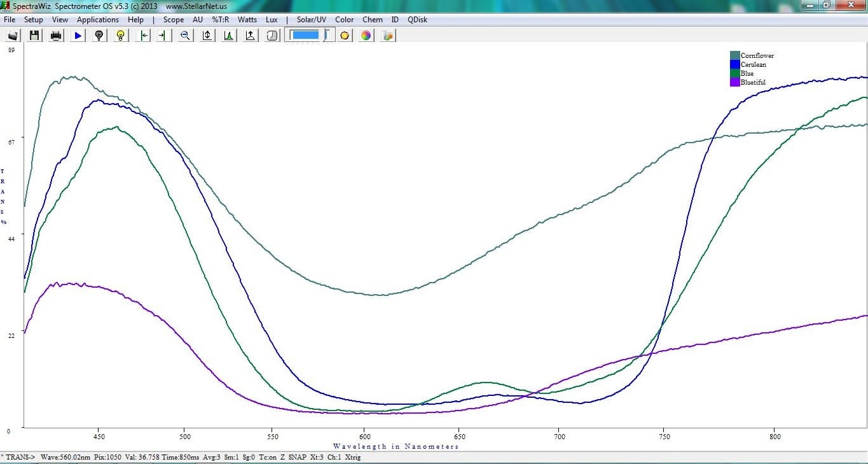The image size is (868, 464).
Task: Click the vertical double-arrow rescale icon
Action: [x=207, y=36]
